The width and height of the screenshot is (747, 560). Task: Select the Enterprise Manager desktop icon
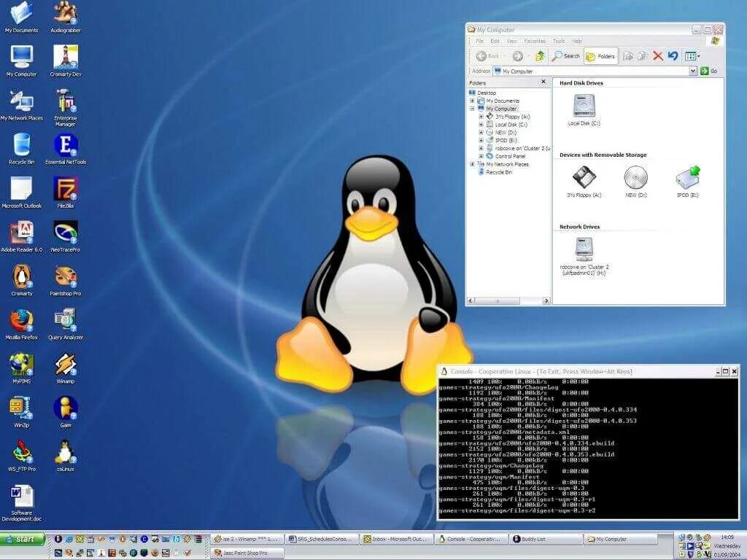tap(66, 108)
